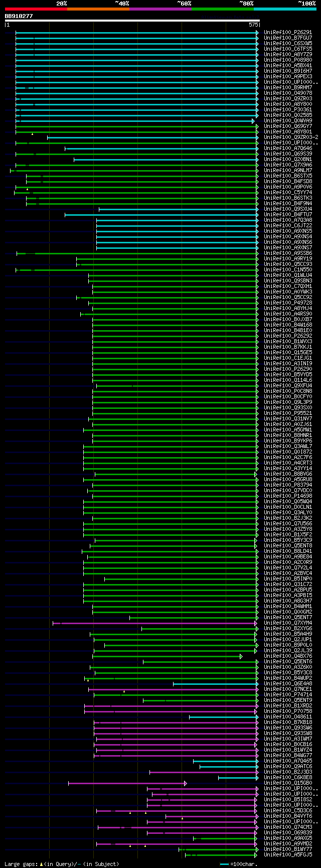Select label UniRef100_B4FTU7
321x868 pixels.
click(x=288, y=215)
